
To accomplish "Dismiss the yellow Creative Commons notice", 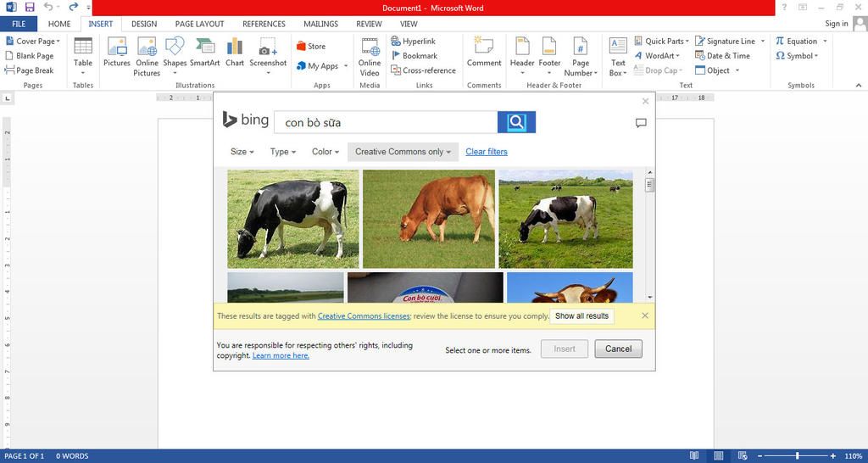I will tap(645, 315).
